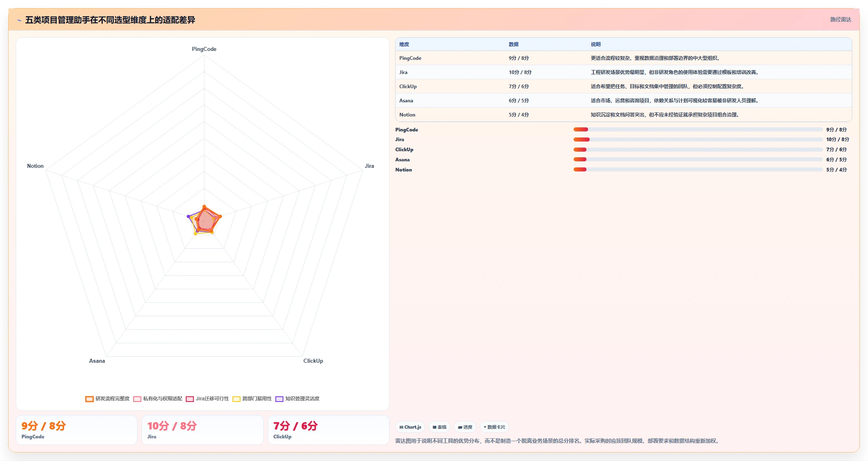Click PingCode axis label on radar chart

pos(204,49)
